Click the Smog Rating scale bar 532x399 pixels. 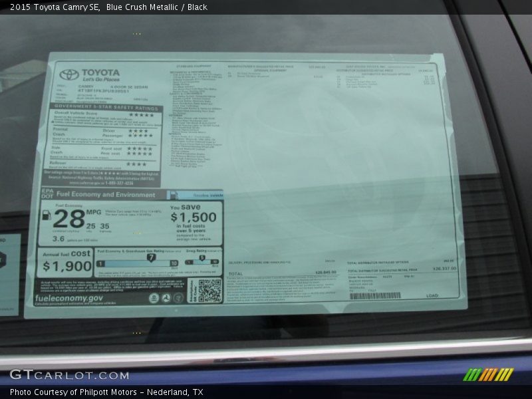coord(201,263)
